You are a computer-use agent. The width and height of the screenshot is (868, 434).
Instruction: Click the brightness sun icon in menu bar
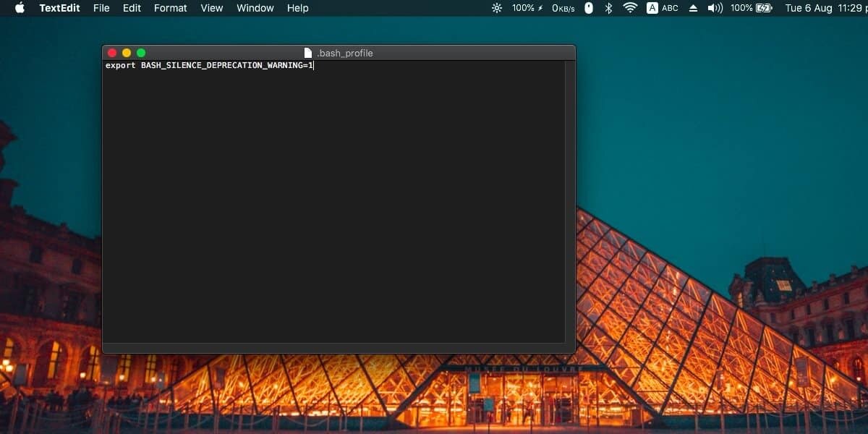[496, 8]
